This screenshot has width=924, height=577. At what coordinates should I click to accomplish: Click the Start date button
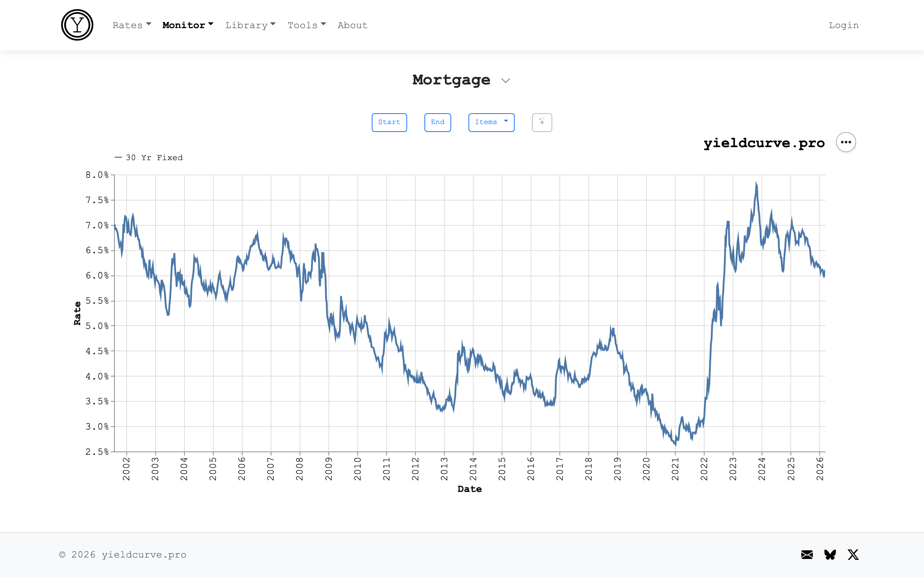click(x=389, y=122)
